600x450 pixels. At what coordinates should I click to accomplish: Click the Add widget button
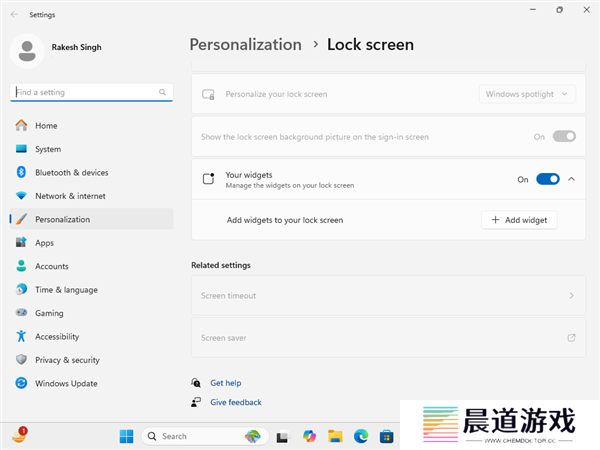[x=519, y=220]
